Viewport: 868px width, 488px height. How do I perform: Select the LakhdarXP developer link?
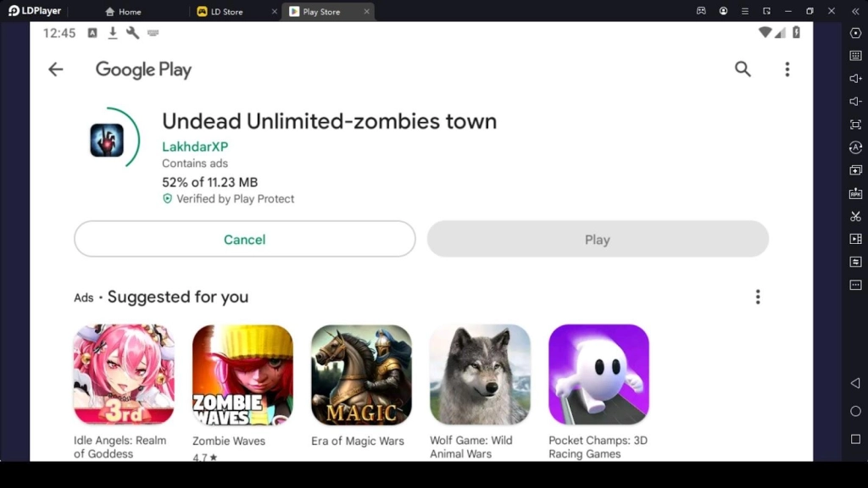click(x=195, y=146)
